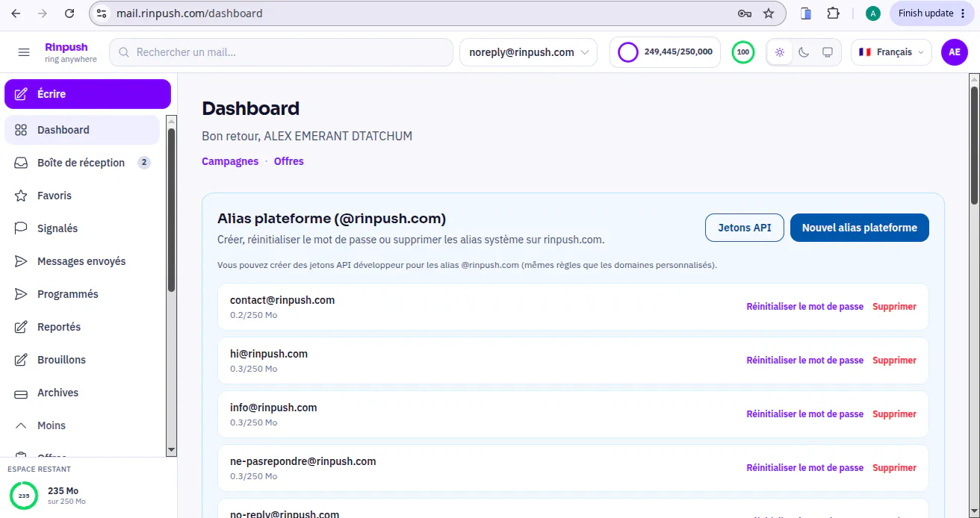Image resolution: width=980 pixels, height=518 pixels.
Task: Reset password for info@rinpush.com
Action: pos(805,414)
